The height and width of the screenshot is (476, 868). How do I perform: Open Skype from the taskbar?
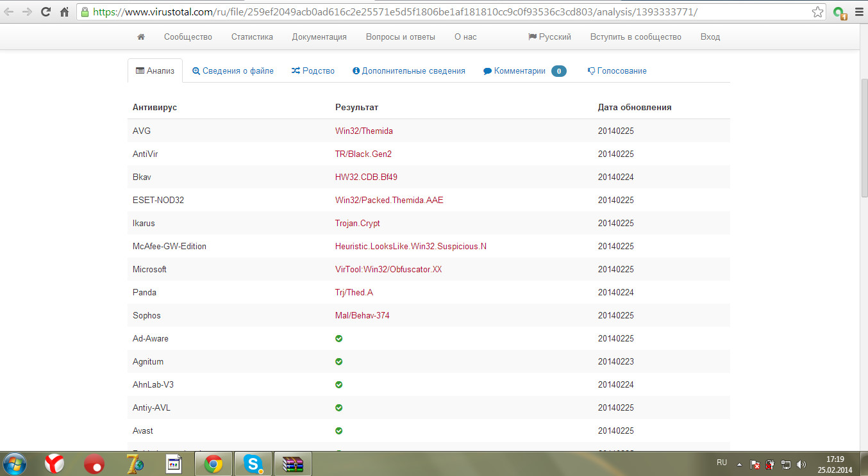tap(253, 463)
